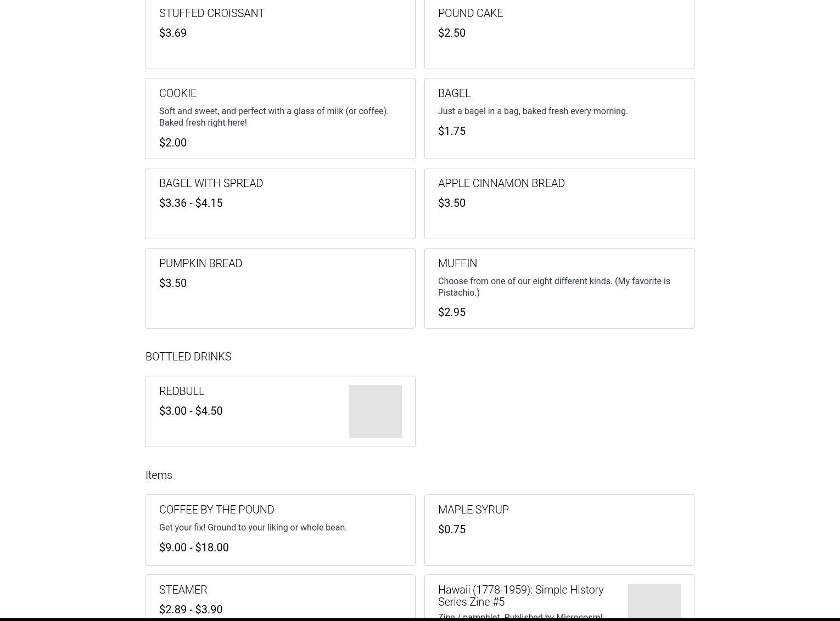Select Bagel With Spread item
The width and height of the screenshot is (840, 621).
tap(280, 204)
